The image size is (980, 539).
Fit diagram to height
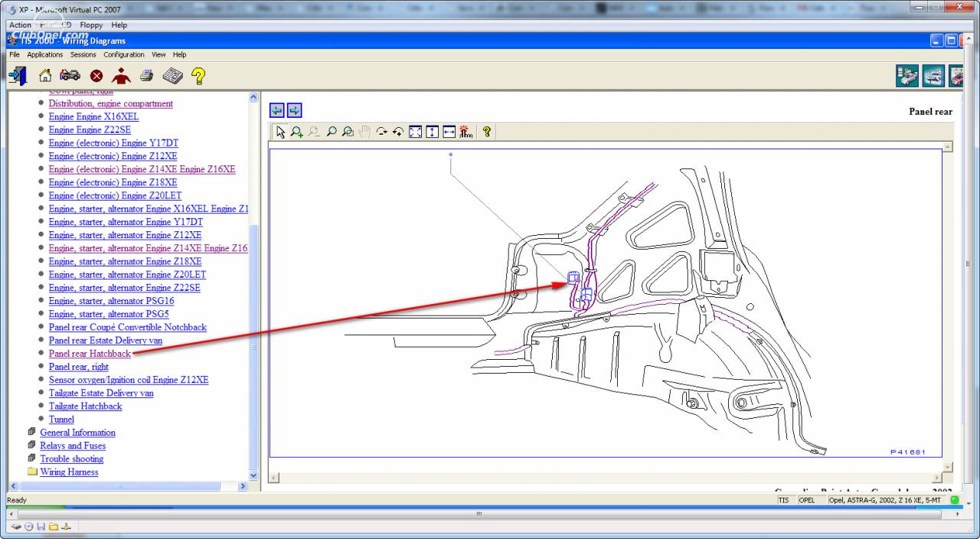click(432, 132)
